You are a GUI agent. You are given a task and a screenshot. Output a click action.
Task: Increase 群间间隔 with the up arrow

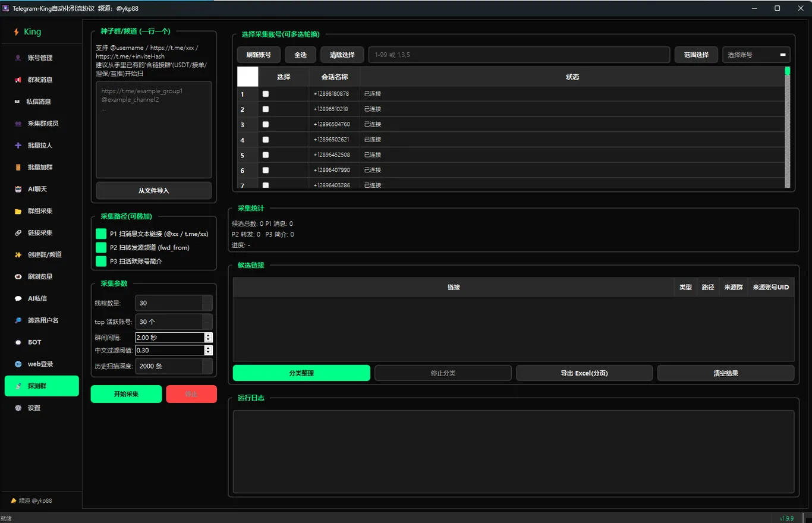pyautogui.click(x=208, y=335)
